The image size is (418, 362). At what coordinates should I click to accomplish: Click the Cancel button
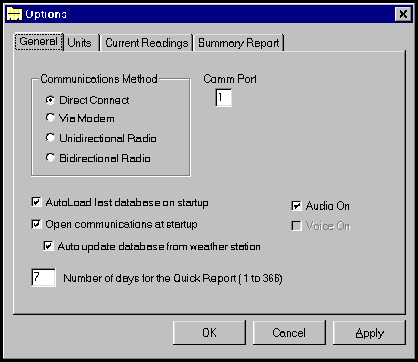289,332
